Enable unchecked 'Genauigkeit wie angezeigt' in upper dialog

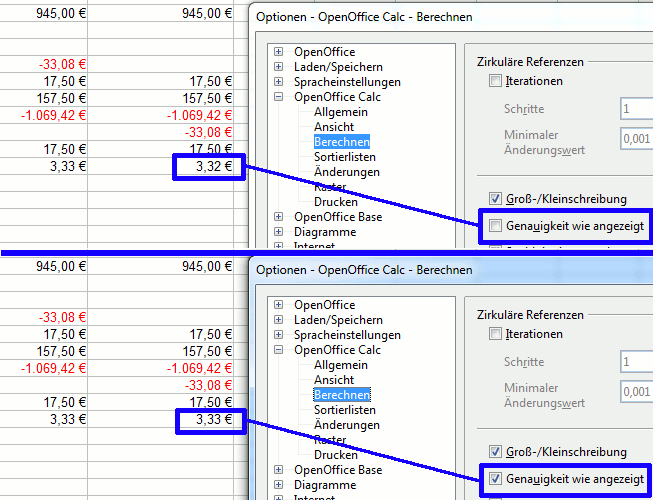click(495, 228)
